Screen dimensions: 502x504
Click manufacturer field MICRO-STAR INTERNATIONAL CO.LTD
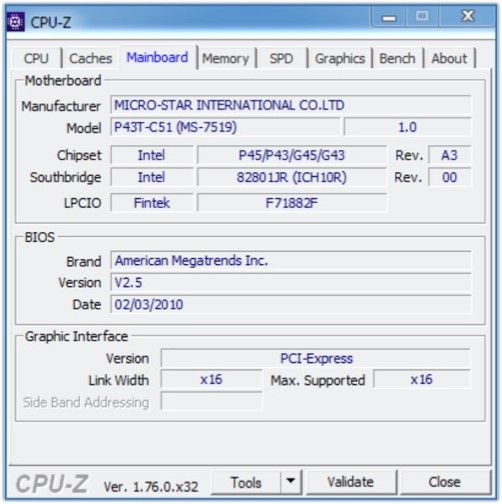pos(291,105)
